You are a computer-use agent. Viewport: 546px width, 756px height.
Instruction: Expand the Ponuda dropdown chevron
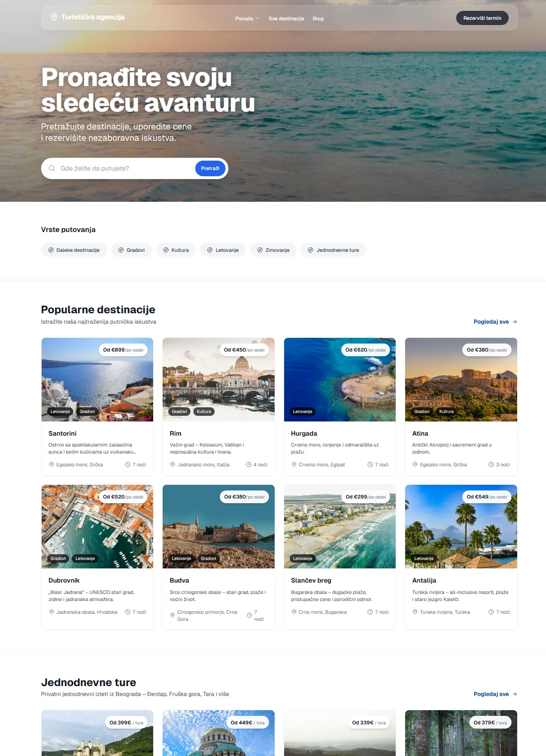[257, 18]
